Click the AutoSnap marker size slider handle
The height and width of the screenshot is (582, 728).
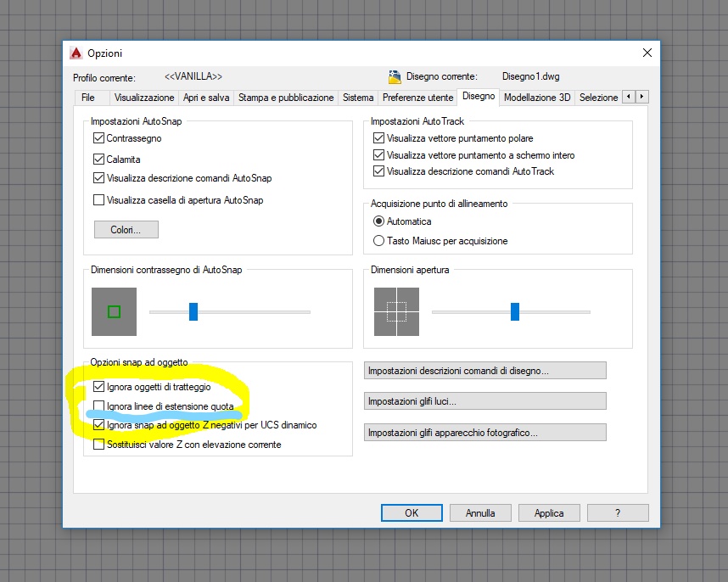click(193, 311)
